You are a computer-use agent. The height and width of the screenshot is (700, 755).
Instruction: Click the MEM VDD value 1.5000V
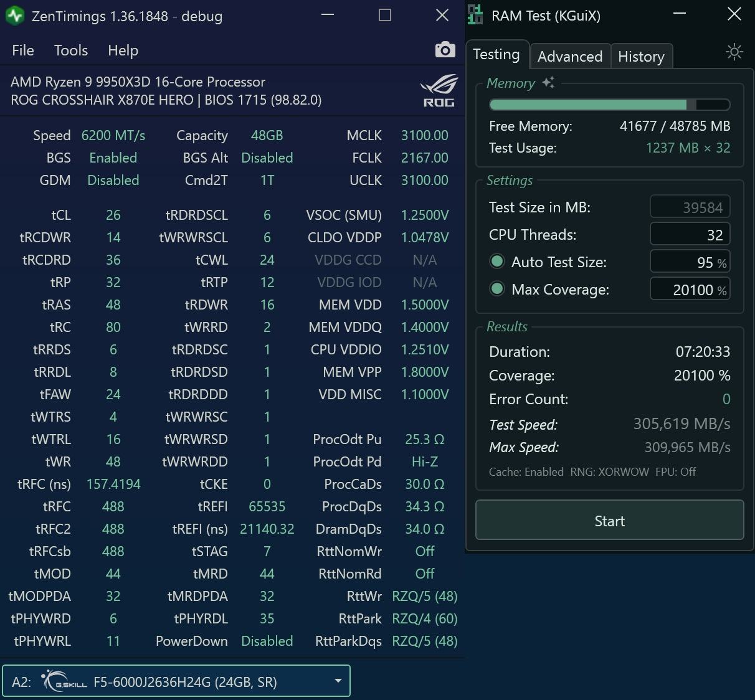[424, 305]
